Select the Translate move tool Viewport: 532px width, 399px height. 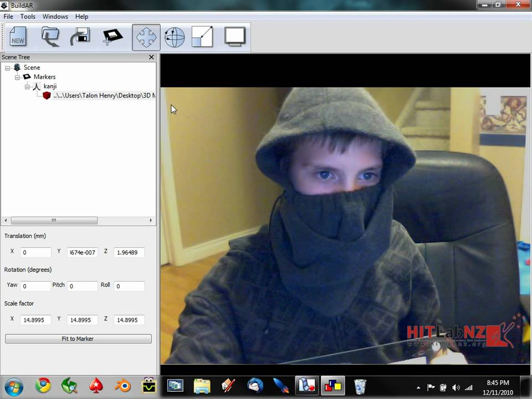pyautogui.click(x=146, y=37)
